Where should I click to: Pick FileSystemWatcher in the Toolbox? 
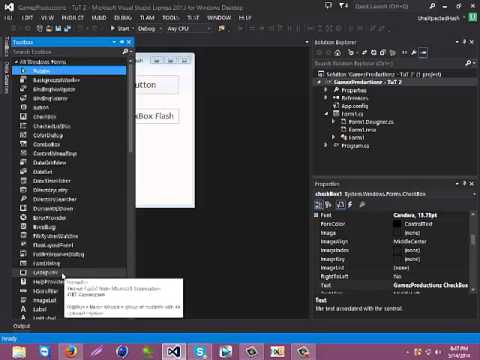pyautogui.click(x=55, y=236)
